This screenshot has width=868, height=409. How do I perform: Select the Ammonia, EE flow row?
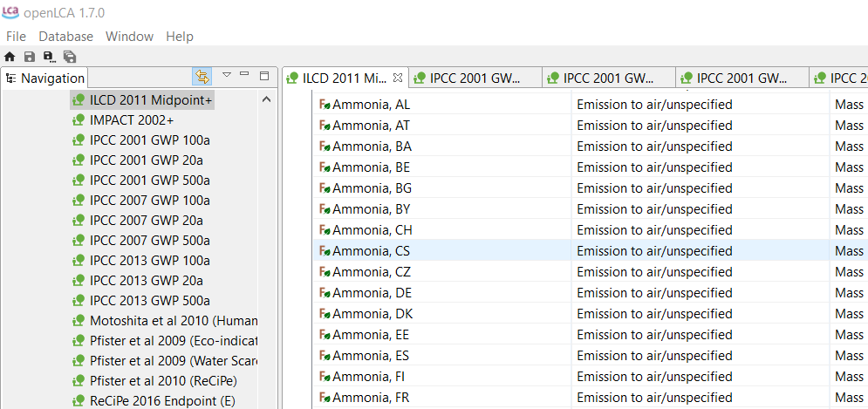[x=590, y=335]
